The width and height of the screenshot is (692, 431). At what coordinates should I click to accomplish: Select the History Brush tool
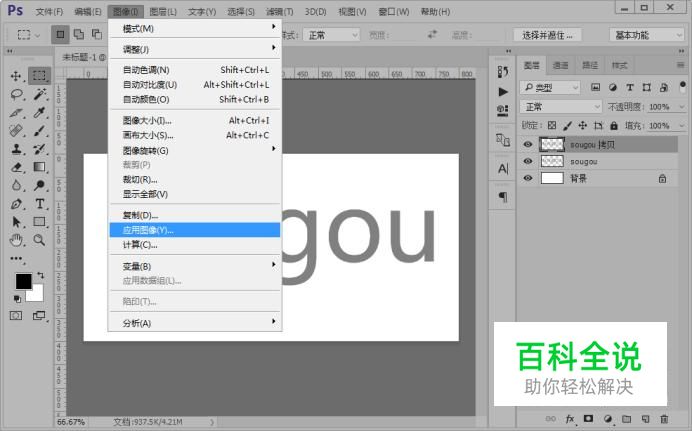coord(40,149)
